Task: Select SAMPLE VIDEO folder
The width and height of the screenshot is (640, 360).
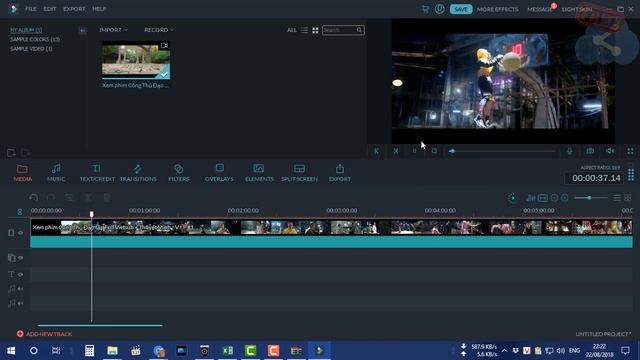Action: click(31, 49)
